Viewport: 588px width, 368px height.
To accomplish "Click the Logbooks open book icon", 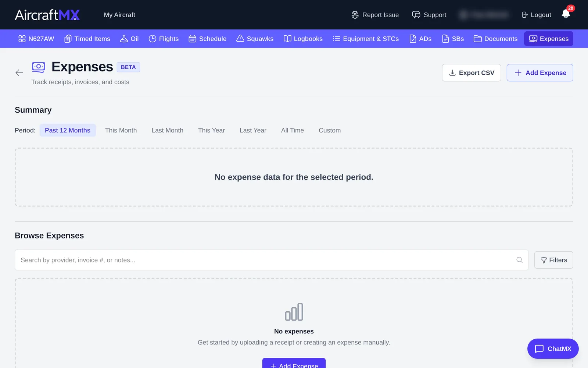I will tap(287, 39).
